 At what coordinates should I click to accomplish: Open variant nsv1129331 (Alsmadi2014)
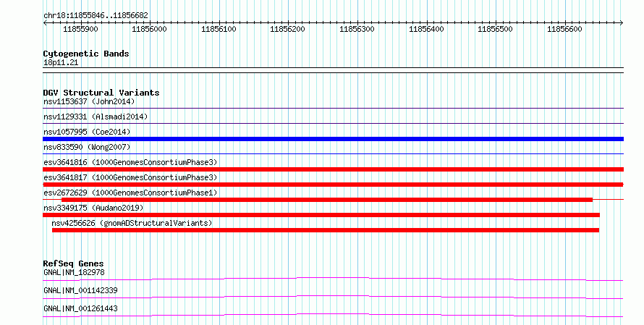(96, 117)
